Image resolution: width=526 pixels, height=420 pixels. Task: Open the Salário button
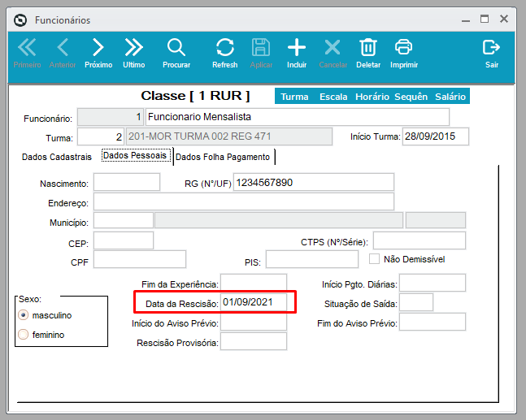click(450, 97)
